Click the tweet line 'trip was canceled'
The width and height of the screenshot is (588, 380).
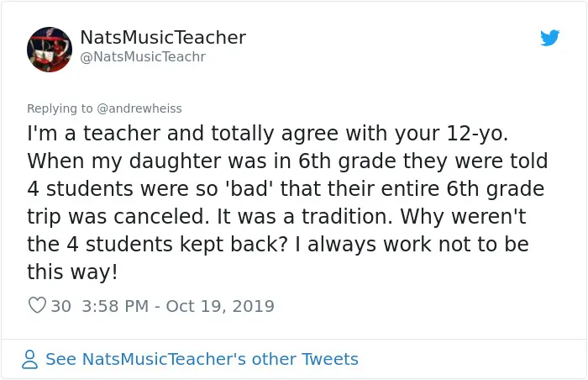[276, 217]
